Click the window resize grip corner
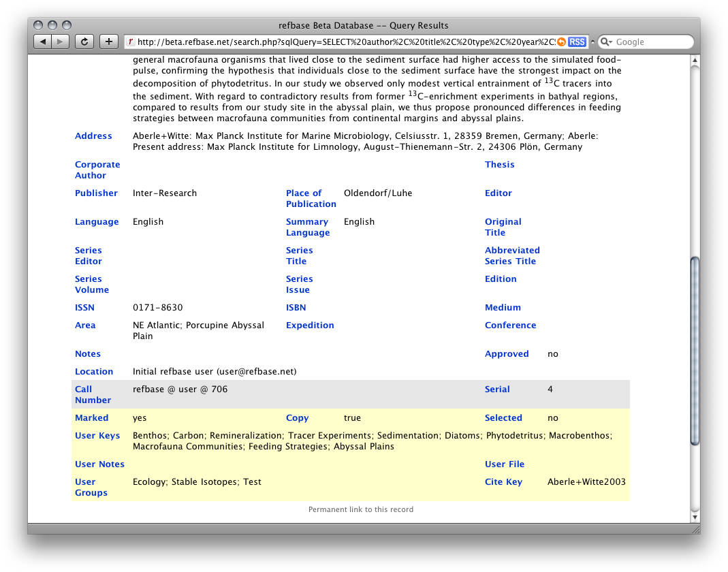The height and width of the screenshot is (572, 728). pos(695,529)
